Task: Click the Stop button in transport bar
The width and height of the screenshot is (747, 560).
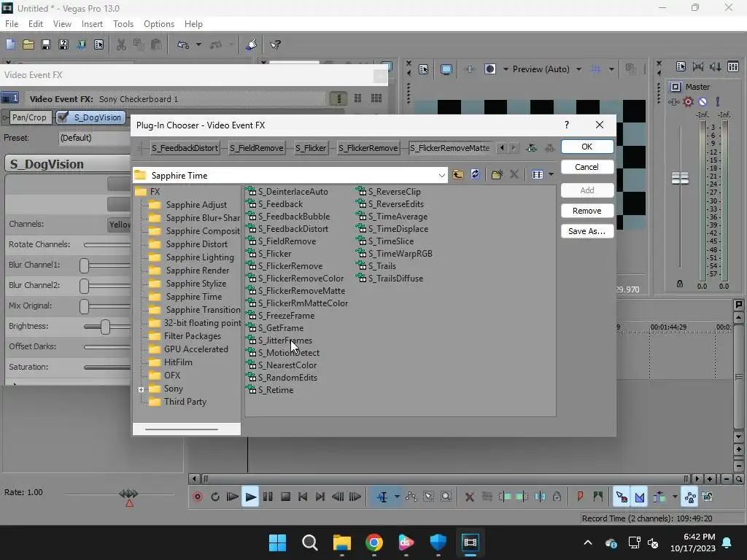Action: tap(285, 497)
